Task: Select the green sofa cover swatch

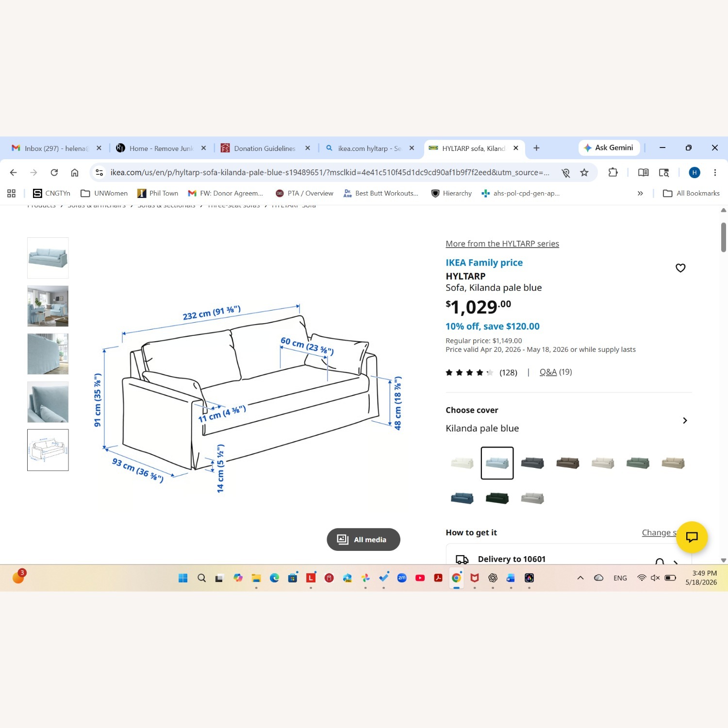Action: 638,463
